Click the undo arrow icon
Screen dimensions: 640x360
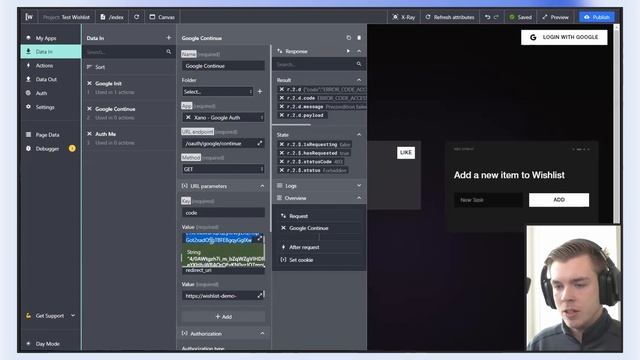click(487, 17)
